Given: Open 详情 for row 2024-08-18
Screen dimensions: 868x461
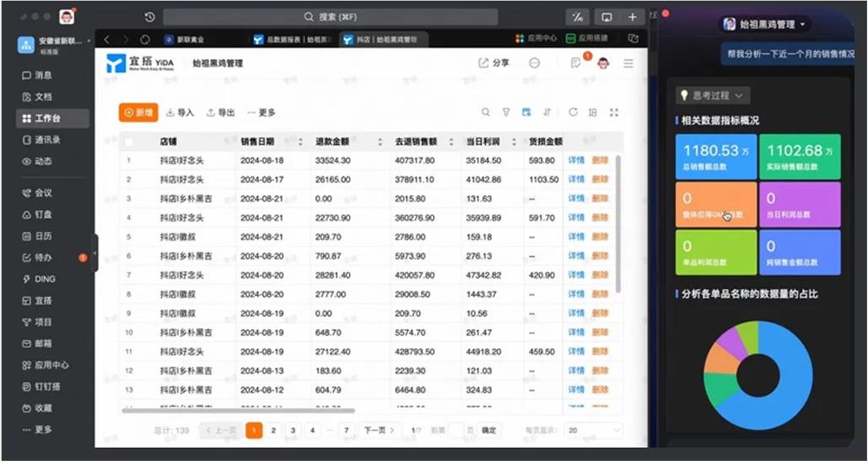Looking at the screenshot, I should [x=576, y=161].
